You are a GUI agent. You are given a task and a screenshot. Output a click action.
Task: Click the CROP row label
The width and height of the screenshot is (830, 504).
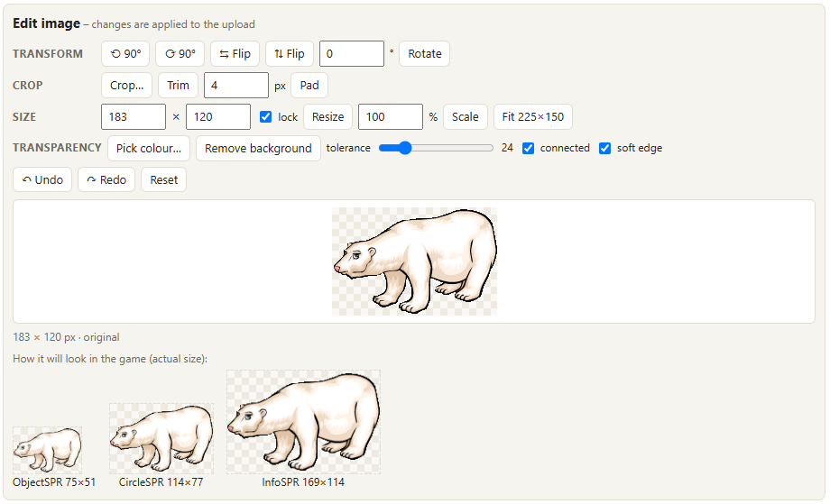click(28, 86)
